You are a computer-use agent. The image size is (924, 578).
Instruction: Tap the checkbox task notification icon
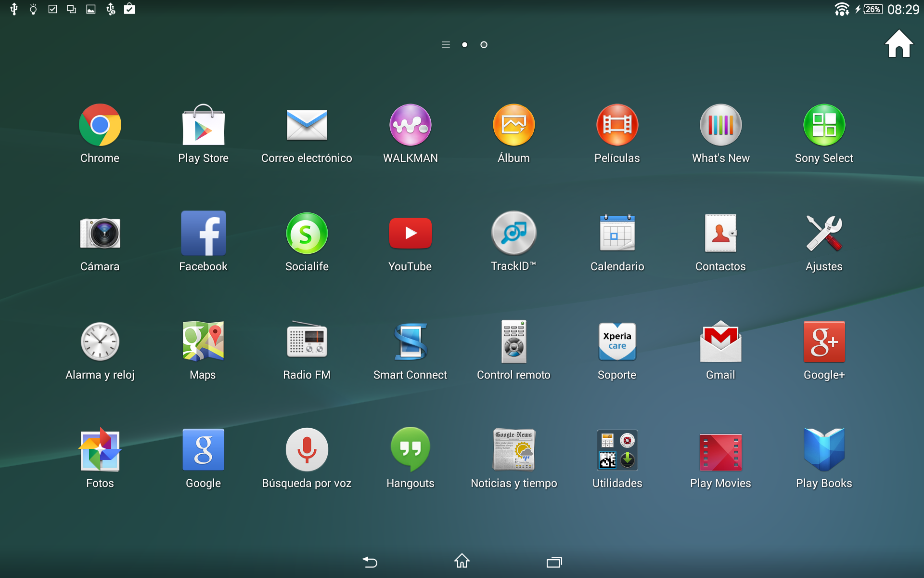point(52,9)
